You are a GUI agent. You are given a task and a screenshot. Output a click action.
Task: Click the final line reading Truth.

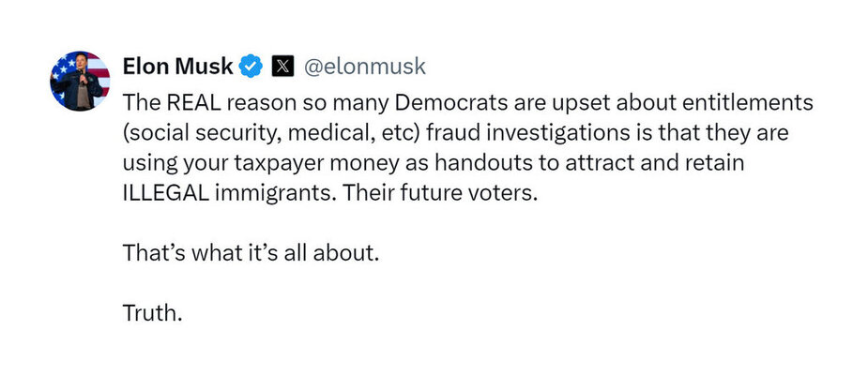[x=152, y=313]
